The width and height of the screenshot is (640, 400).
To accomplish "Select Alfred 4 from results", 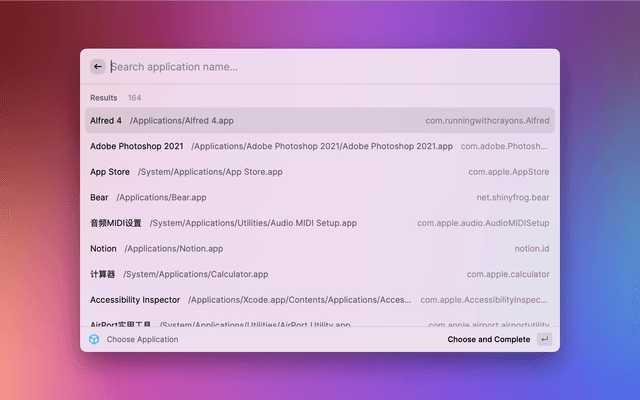I will [106, 120].
